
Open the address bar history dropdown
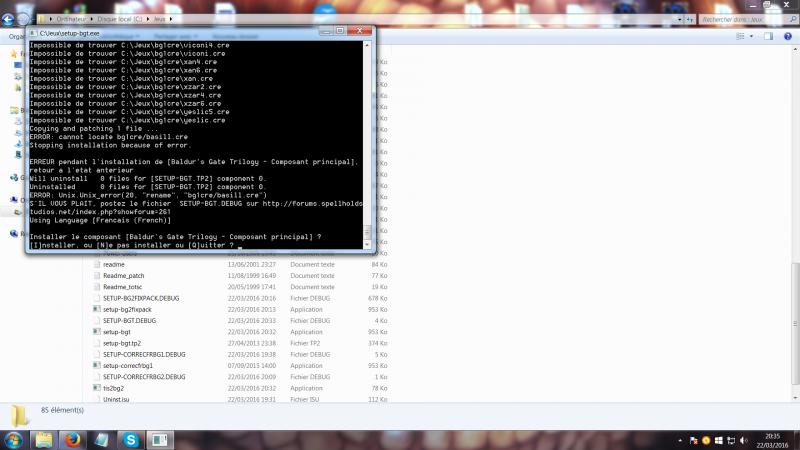click(x=680, y=19)
